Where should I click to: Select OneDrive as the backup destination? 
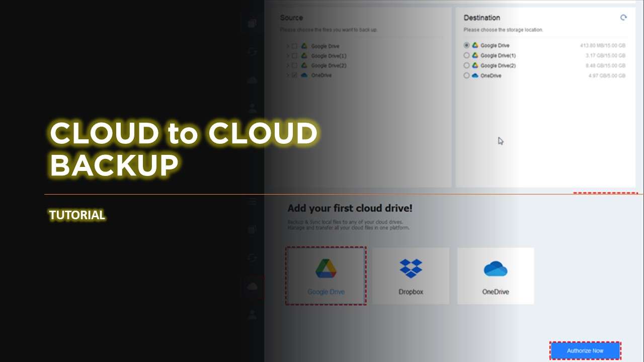[466, 75]
